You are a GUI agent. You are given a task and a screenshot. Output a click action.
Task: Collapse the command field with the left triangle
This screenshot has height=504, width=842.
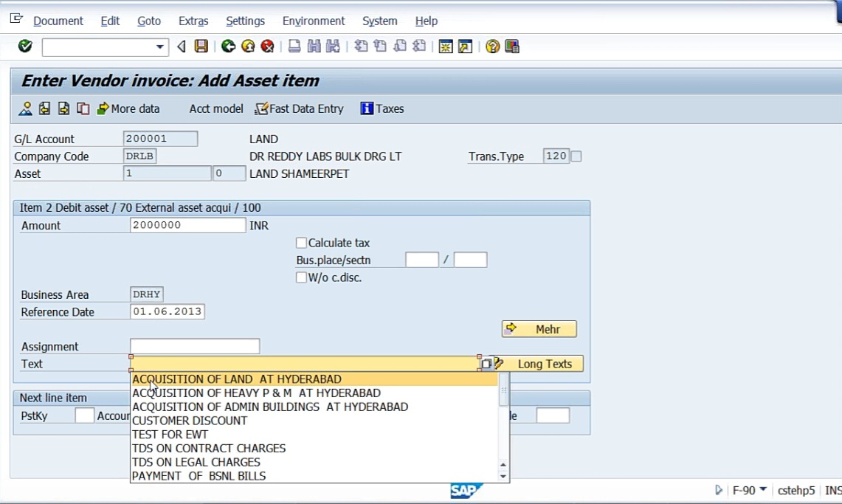click(182, 46)
